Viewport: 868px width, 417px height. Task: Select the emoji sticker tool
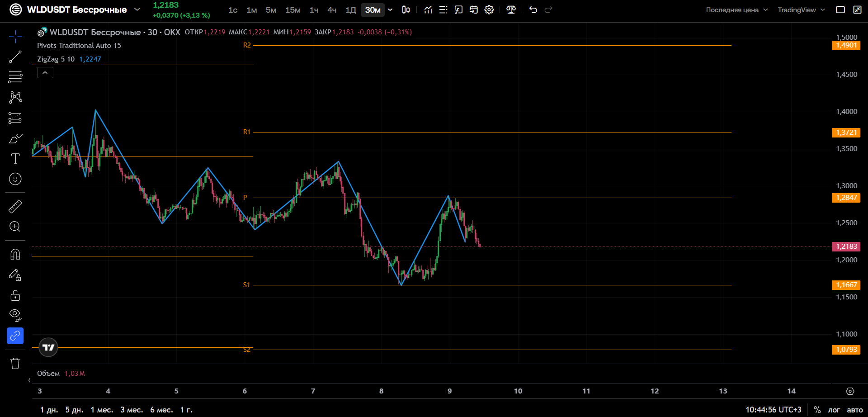(15, 179)
